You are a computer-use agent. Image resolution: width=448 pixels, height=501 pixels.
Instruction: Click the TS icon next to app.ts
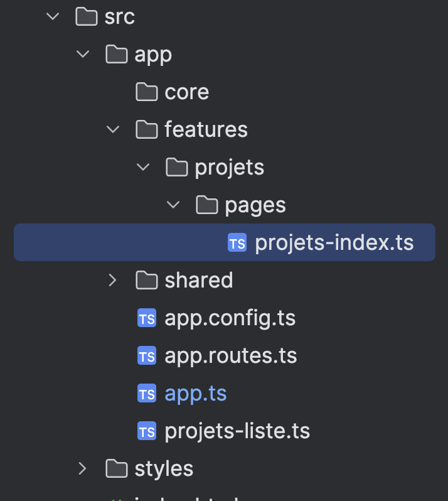pos(146,394)
